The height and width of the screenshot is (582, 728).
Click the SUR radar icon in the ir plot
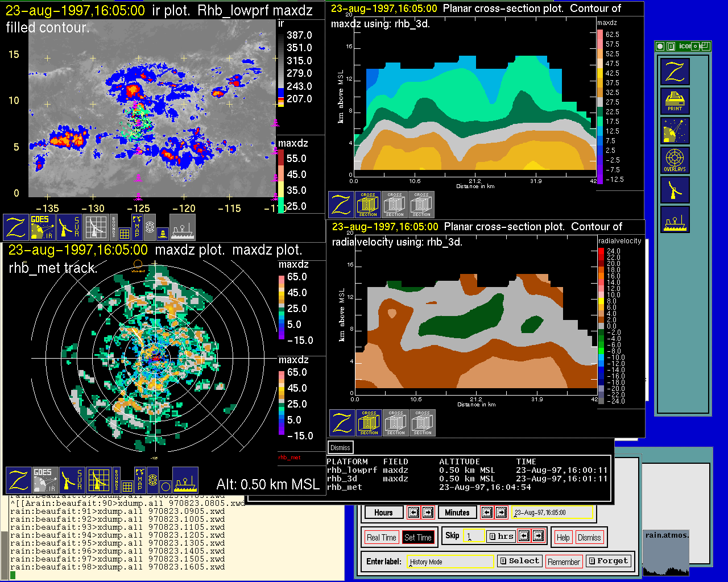(69, 227)
